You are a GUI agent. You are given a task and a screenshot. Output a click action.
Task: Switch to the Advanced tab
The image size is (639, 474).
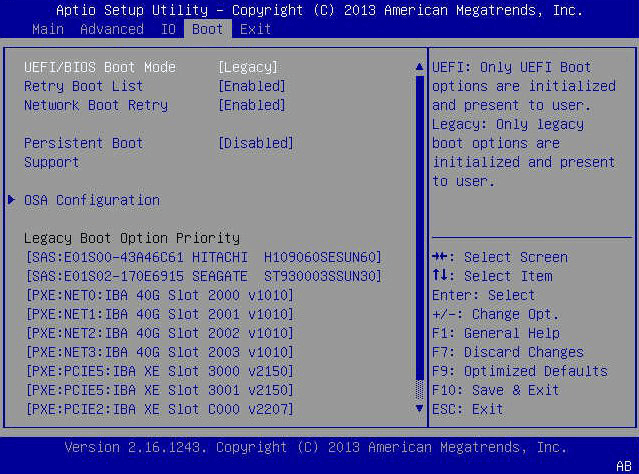tap(111, 29)
